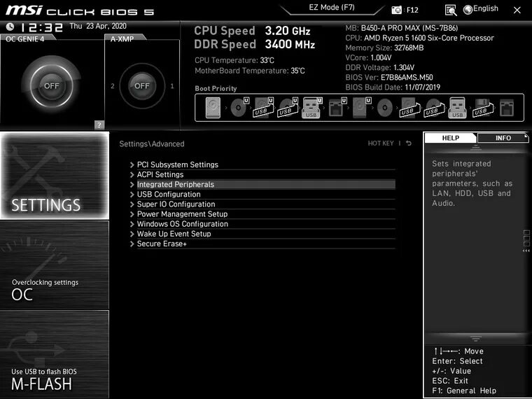Select the non-UEFI network boot device
Viewport: 532px width, 399px height.
pyautogui.click(x=507, y=108)
